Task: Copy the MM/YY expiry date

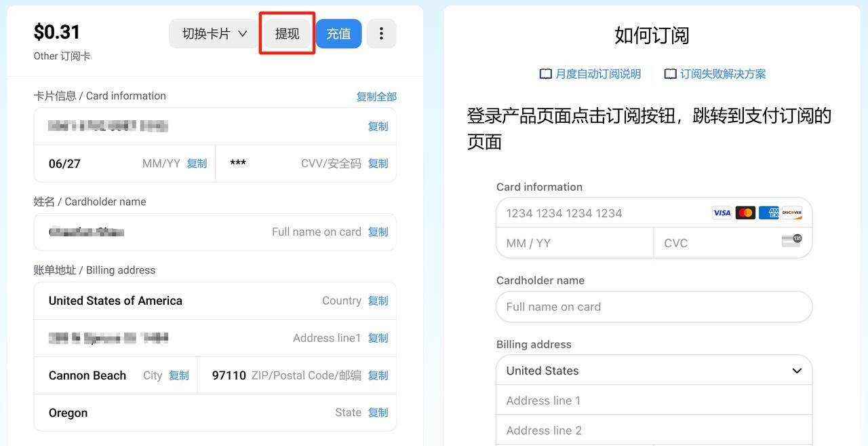Action: tap(197, 164)
